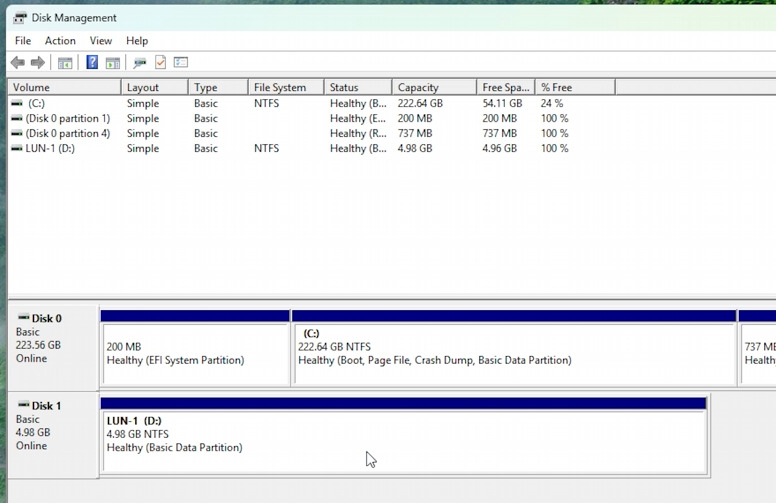Select the LUN-1 (D:) volume row
Screen dimensions: 776x503
312,148
